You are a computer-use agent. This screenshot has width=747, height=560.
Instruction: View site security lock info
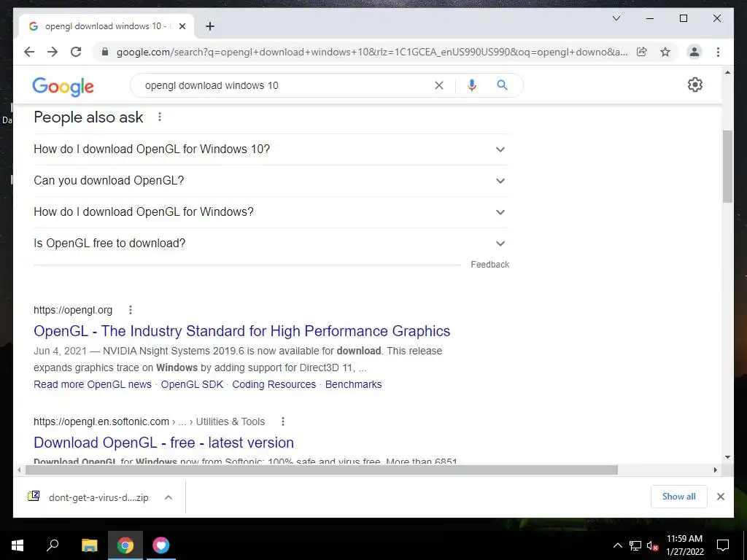pyautogui.click(x=105, y=52)
